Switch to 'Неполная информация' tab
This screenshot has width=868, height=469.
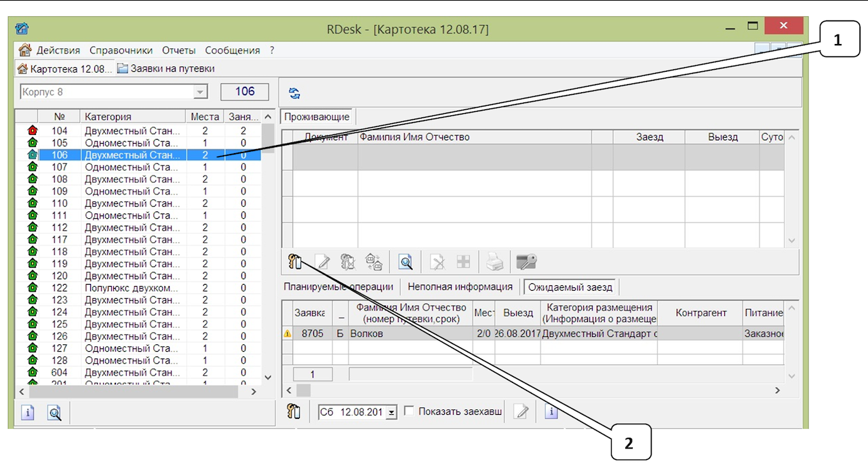(460, 287)
